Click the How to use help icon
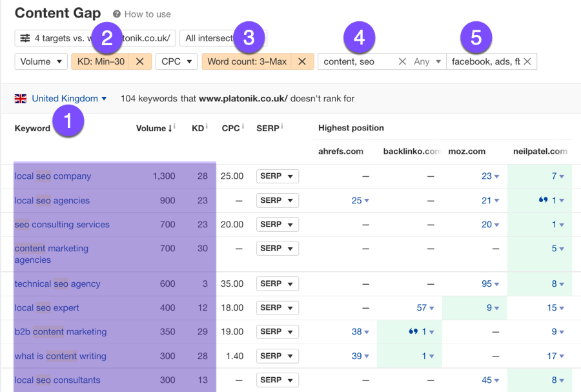This screenshot has width=581, height=392. [x=116, y=14]
